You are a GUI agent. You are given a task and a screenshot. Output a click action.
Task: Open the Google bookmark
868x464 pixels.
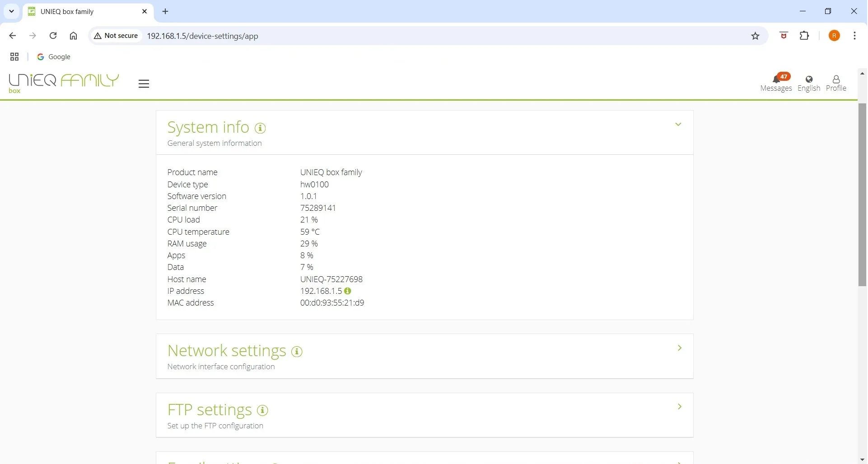click(54, 57)
